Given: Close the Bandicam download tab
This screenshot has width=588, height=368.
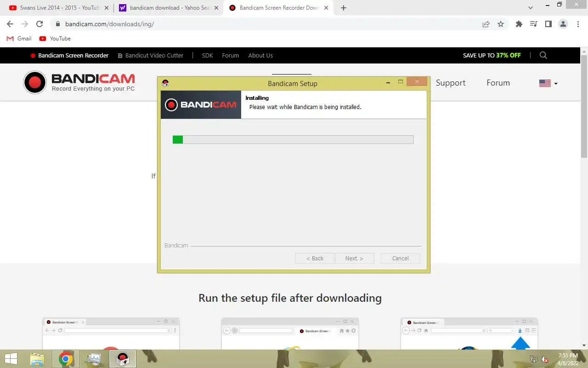Looking at the screenshot, I should 326,8.
